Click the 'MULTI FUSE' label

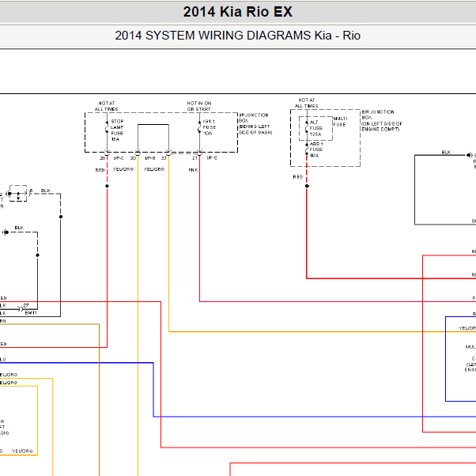340,122
